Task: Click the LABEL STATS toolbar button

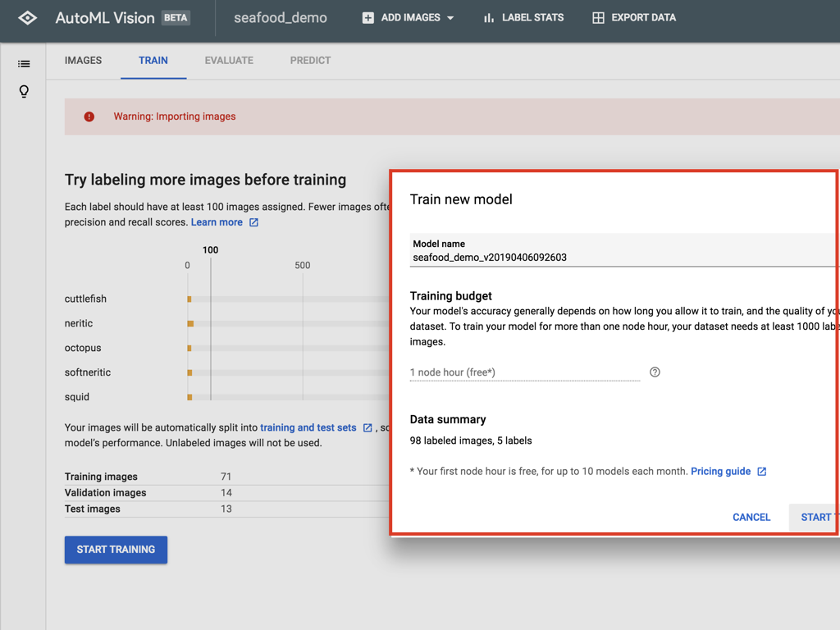Action: pyautogui.click(x=523, y=18)
